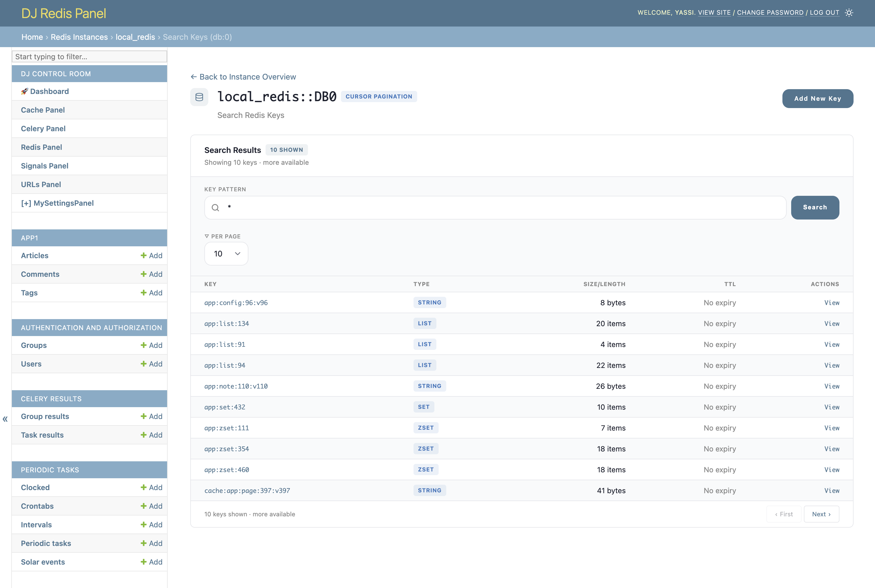The width and height of the screenshot is (875, 588).
Task: Open the Groups model link
Action: point(34,345)
